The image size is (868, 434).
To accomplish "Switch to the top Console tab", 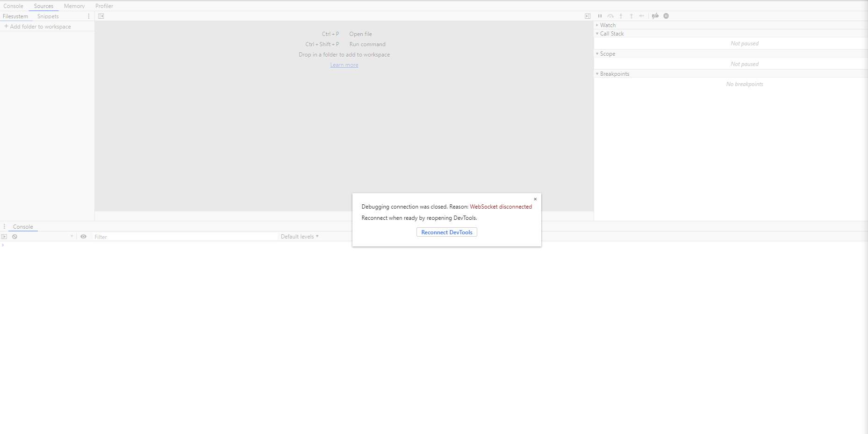I will point(14,6).
